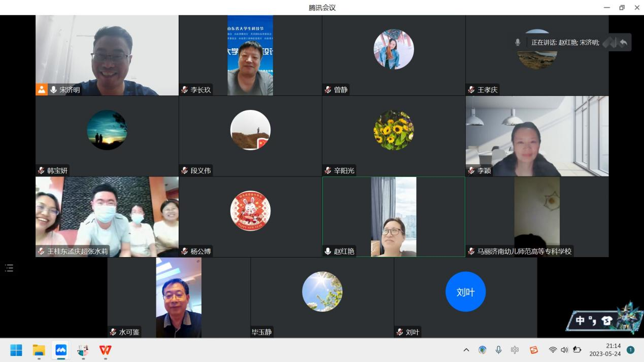
Task: Toggle the 中 language mode on the IME bar
Action: (x=580, y=320)
